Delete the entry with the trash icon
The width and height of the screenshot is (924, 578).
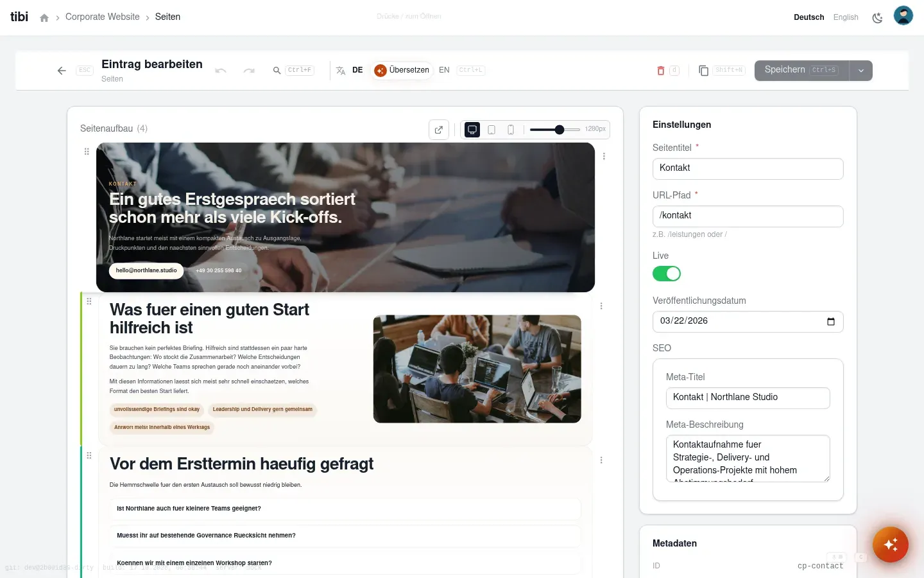pyautogui.click(x=661, y=71)
